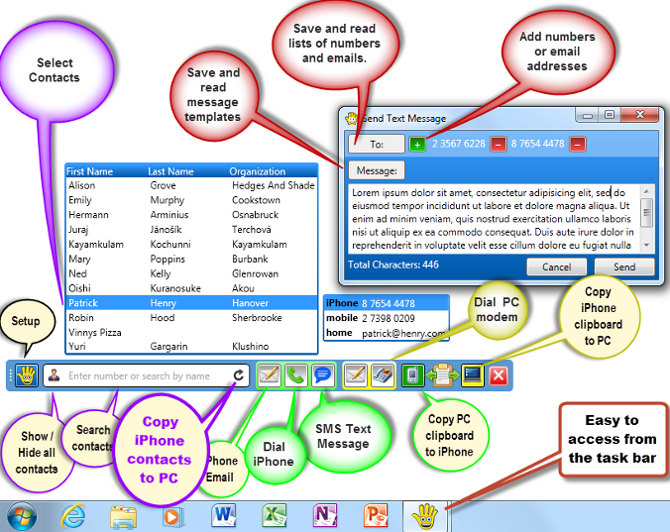Click the green iPhone device icon
The image size is (670, 532).
click(412, 375)
